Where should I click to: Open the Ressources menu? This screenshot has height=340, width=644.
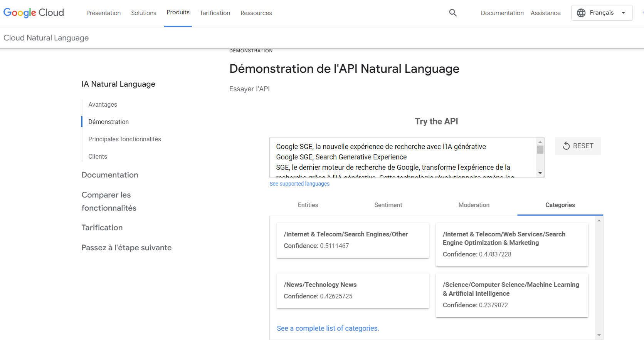coord(256,13)
